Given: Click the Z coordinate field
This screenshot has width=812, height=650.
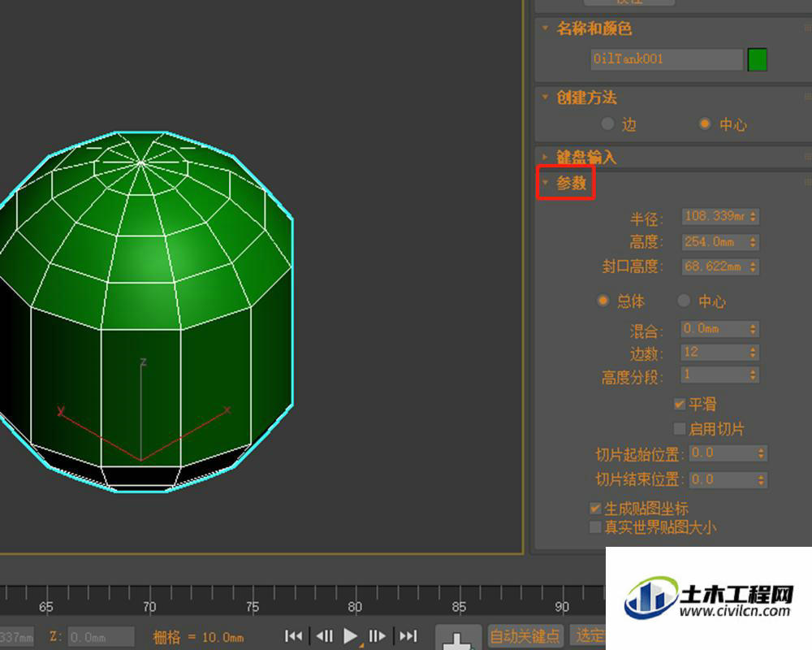Looking at the screenshot, I should tap(101, 637).
